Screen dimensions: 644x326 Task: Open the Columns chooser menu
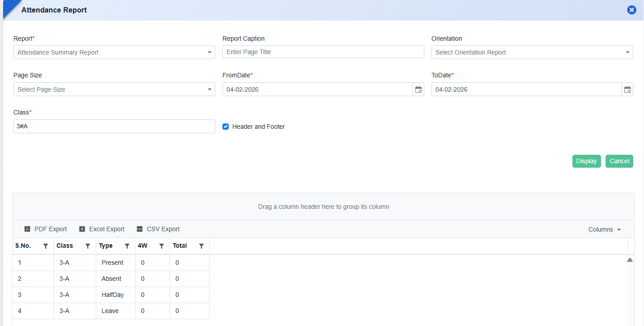point(605,229)
